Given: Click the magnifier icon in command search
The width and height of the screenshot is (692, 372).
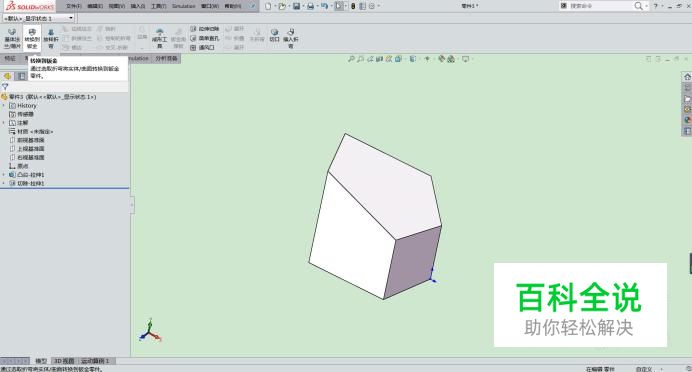Looking at the screenshot, I should point(638,6).
